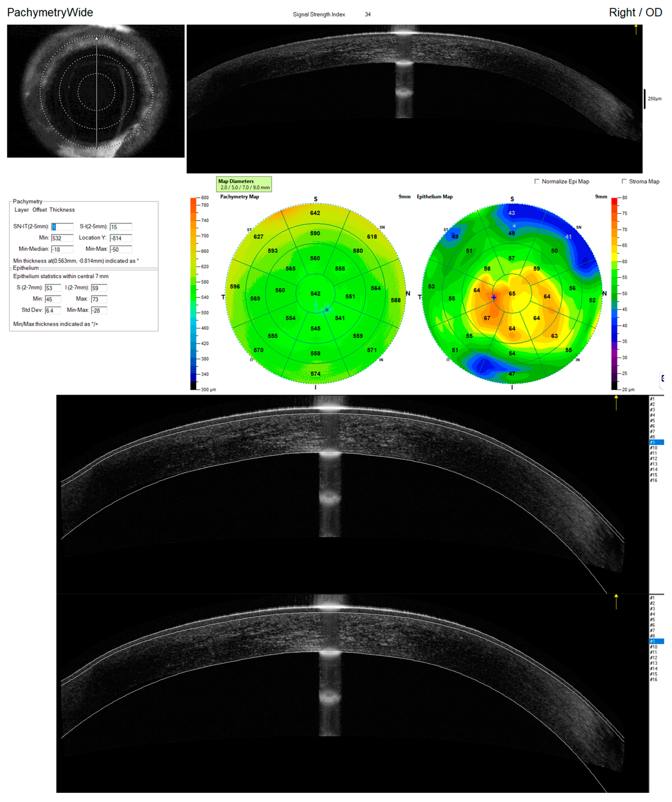Screen dimensions: 672x802
Task: Click the Map Diameters button
Action: (x=244, y=184)
